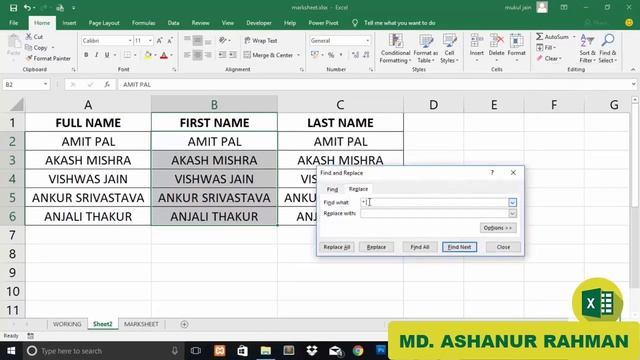Click the Cut scissors icon
Image resolution: width=640 pixels, height=360 pixels.
29,37
